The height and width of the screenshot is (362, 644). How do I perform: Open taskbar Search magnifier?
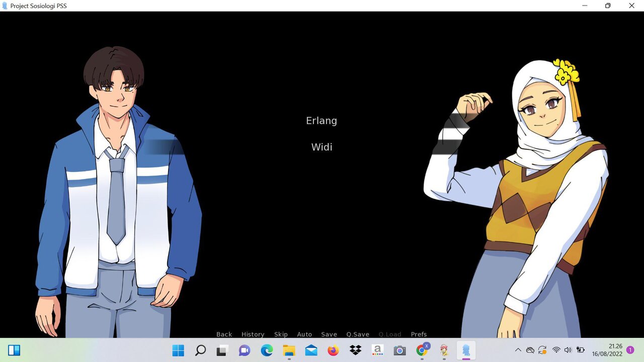point(200,350)
